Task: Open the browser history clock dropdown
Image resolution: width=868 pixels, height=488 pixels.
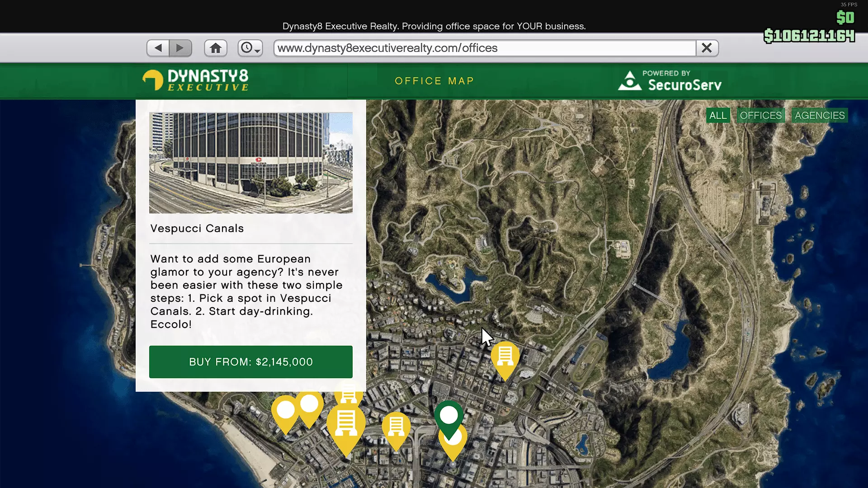Action: (x=250, y=48)
